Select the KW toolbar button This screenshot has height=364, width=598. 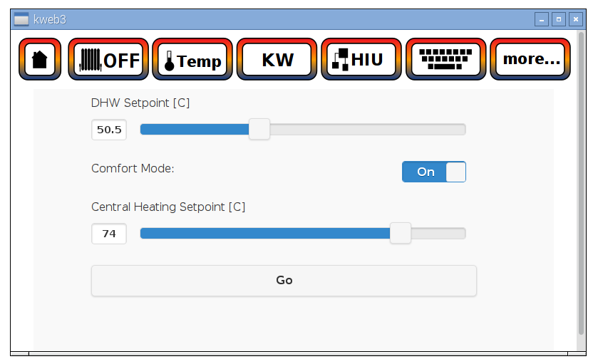tap(277, 59)
